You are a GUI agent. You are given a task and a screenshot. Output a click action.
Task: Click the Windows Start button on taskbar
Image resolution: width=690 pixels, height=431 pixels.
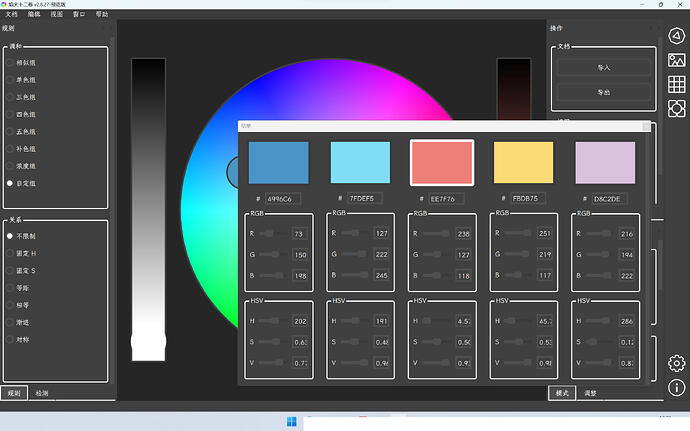point(291,421)
